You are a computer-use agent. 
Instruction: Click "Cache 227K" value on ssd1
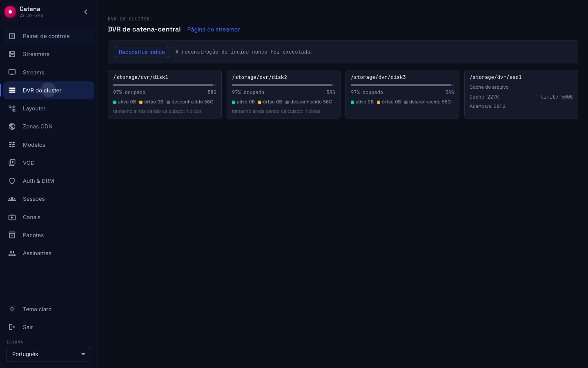(484, 97)
